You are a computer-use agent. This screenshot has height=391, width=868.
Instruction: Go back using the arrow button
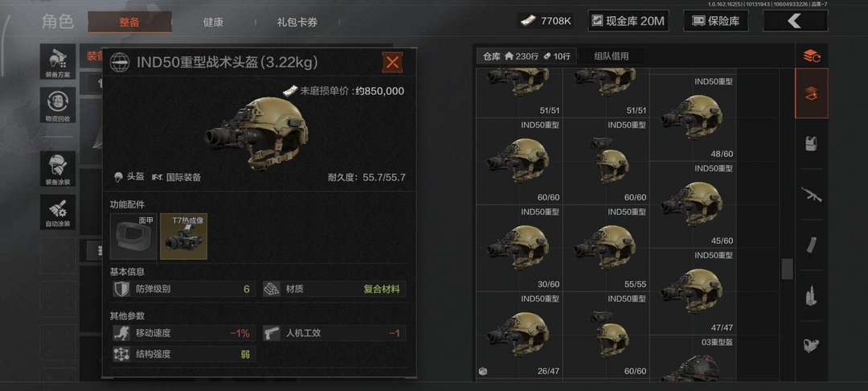coord(795,21)
